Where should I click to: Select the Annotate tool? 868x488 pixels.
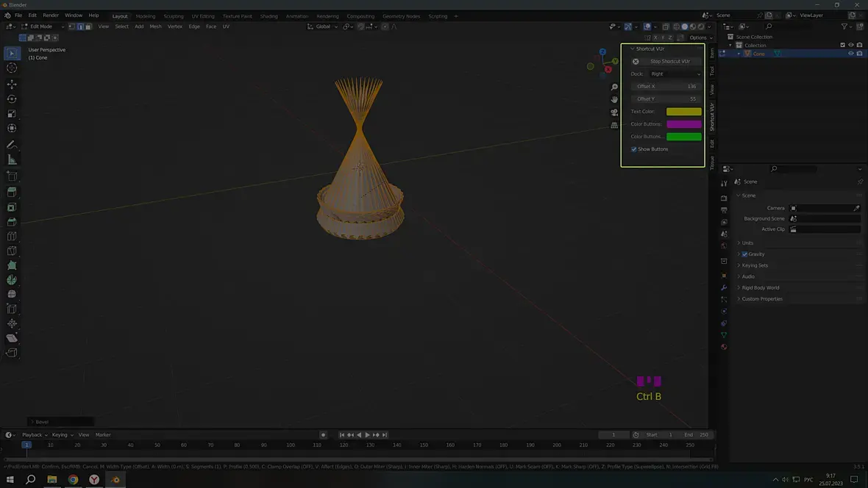(12, 145)
